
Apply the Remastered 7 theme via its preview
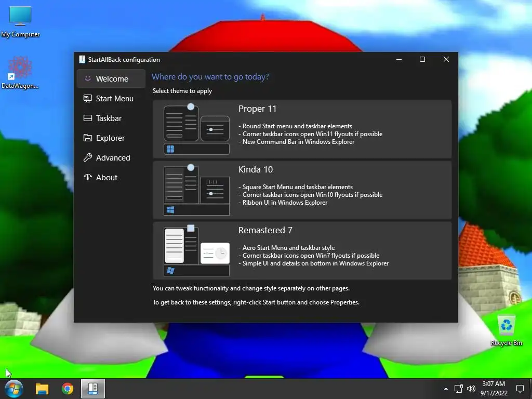(196, 251)
